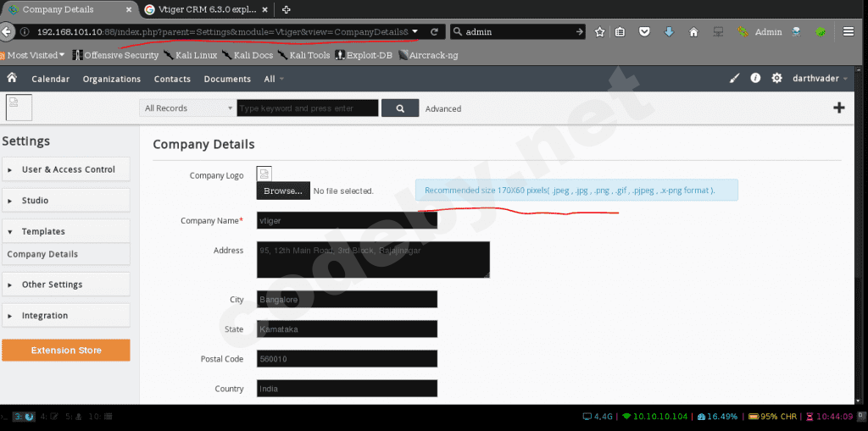868x431 pixels.
Task: Switch to workspace 4 in status bar
Action: pos(49,416)
